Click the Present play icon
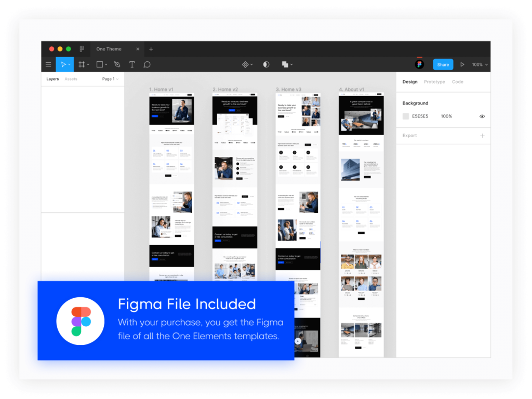Viewport: 532px width, 399px height. [x=462, y=64]
